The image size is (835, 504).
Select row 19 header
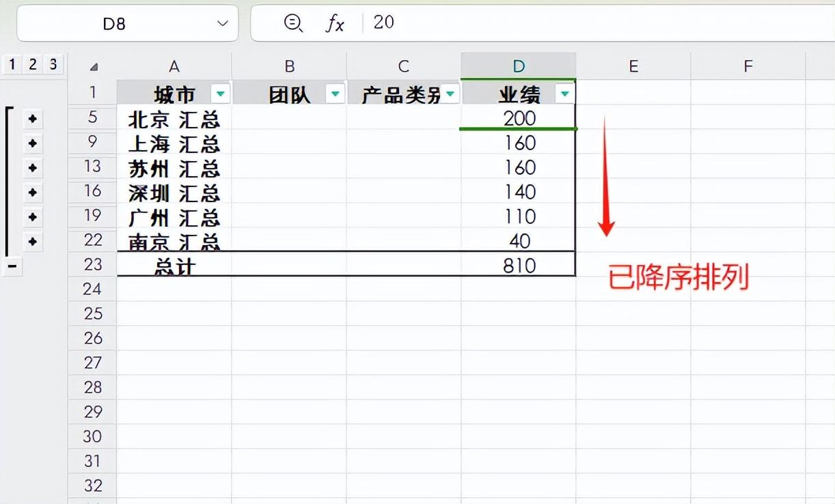point(93,216)
